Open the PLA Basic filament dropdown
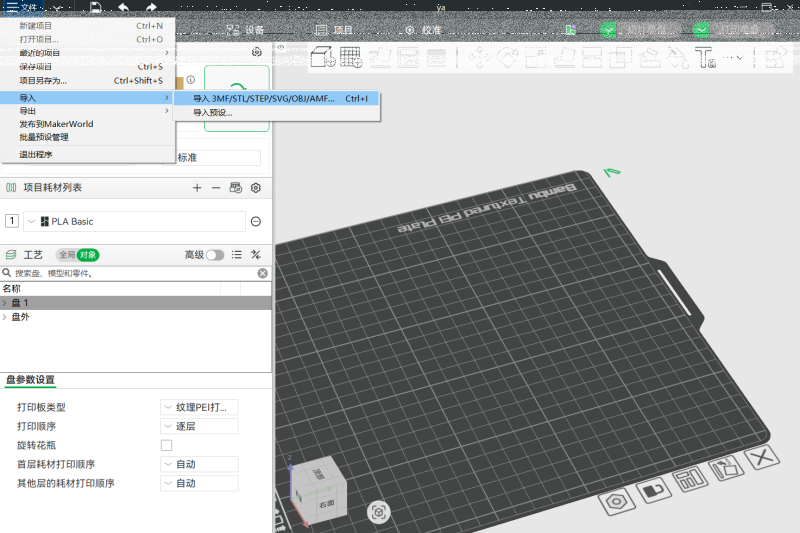The width and height of the screenshot is (800, 533). click(x=135, y=221)
